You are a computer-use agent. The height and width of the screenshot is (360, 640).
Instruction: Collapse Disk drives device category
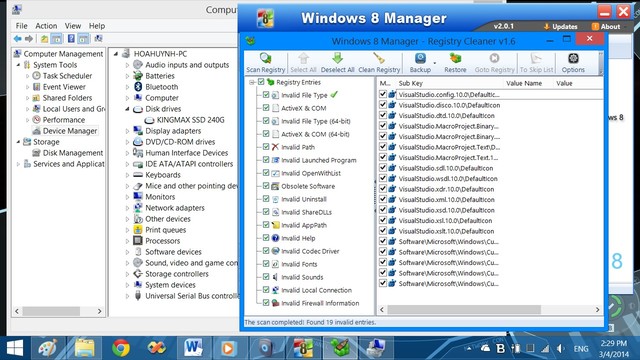pyautogui.click(x=127, y=109)
